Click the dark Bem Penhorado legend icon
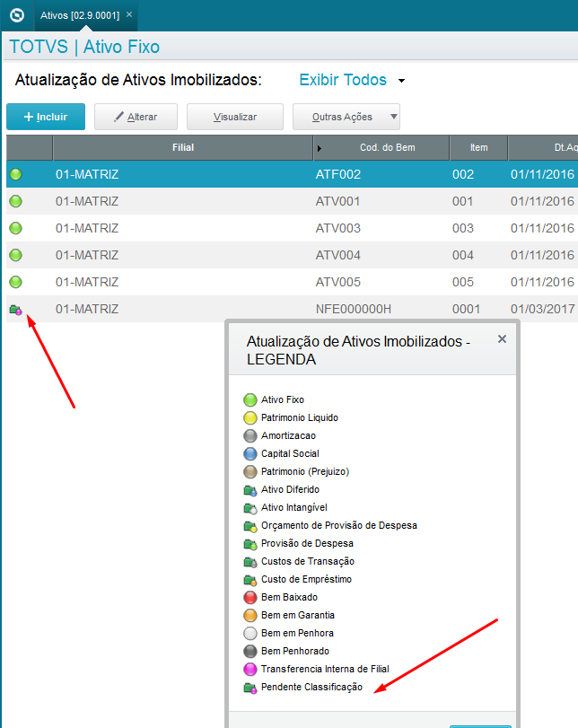578x728 pixels. click(x=250, y=652)
